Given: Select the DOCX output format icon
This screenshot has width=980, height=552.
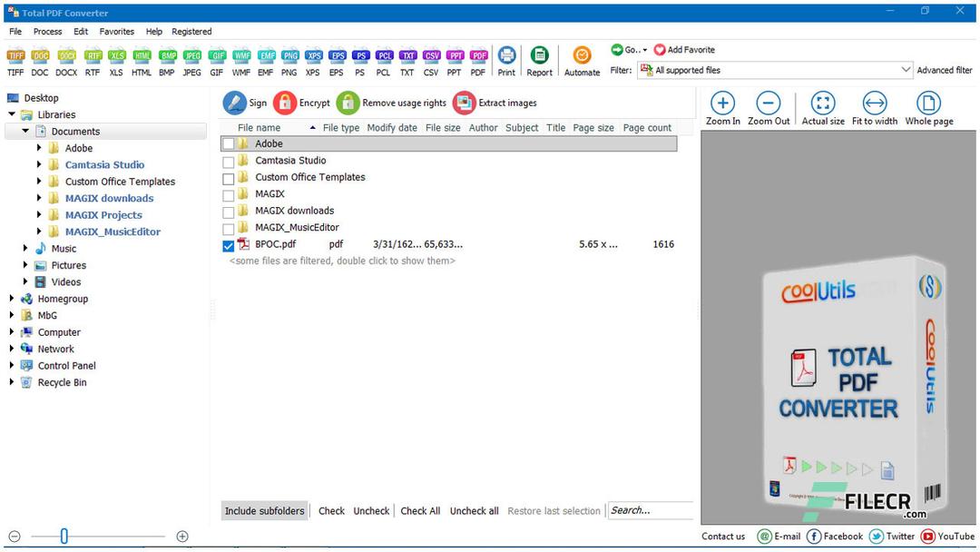Looking at the screenshot, I should coord(65,56).
